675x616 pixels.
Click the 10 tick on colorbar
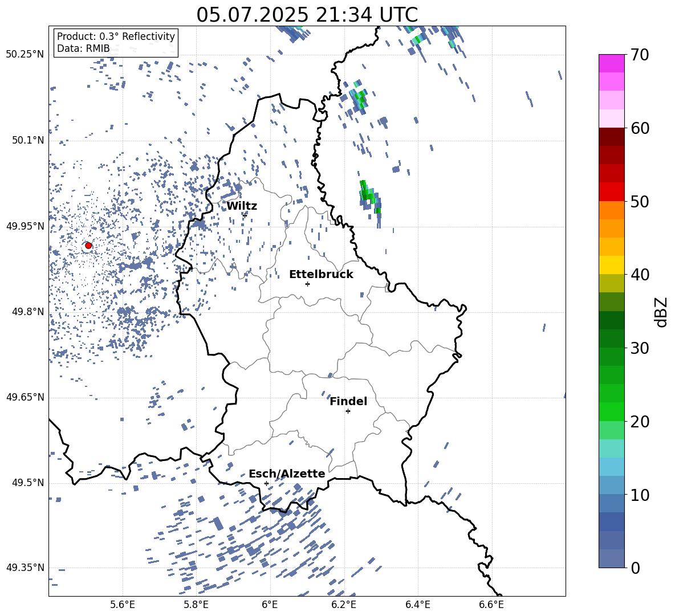[640, 495]
